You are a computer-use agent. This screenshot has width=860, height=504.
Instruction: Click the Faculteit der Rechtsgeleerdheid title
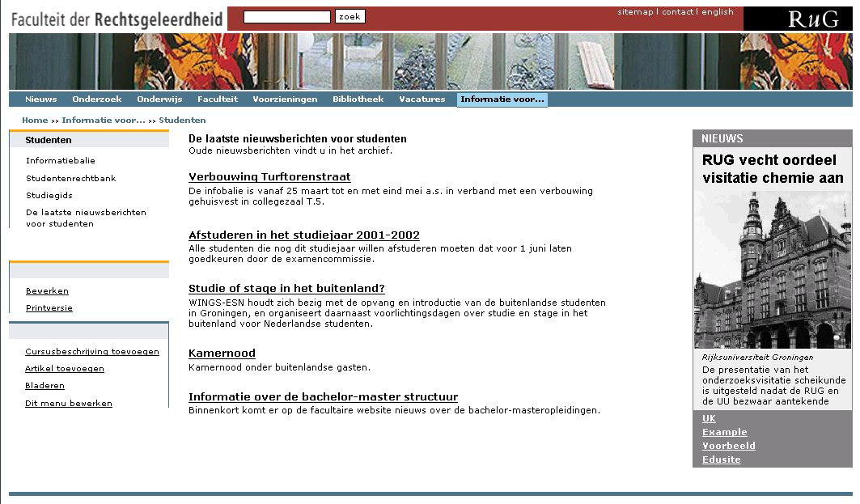[x=117, y=19]
